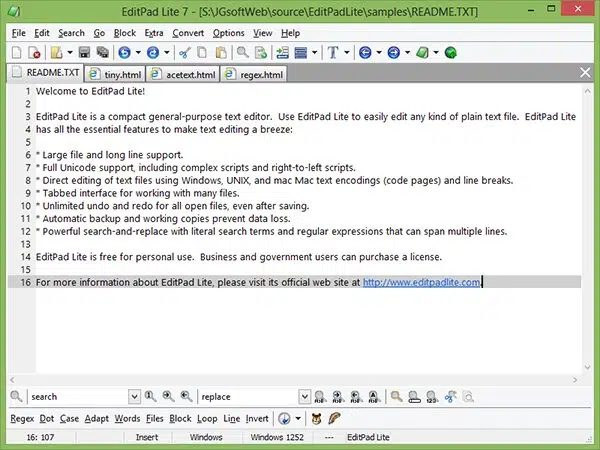
Task: Click the close file icon with red X
Action: coord(34,52)
